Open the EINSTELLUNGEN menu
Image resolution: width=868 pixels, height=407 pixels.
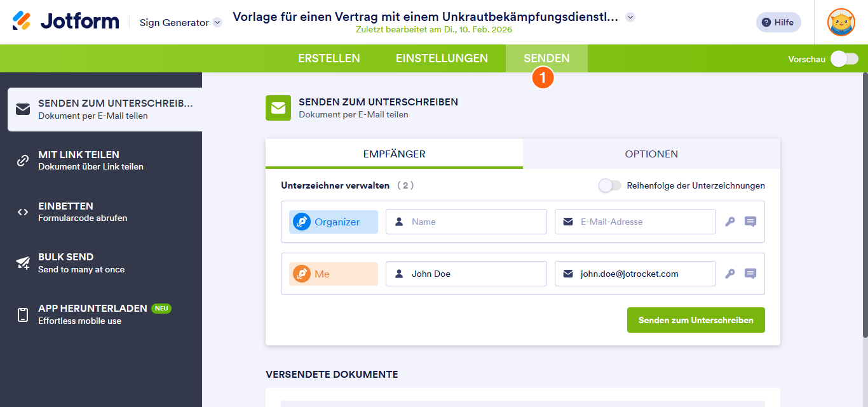tap(442, 58)
